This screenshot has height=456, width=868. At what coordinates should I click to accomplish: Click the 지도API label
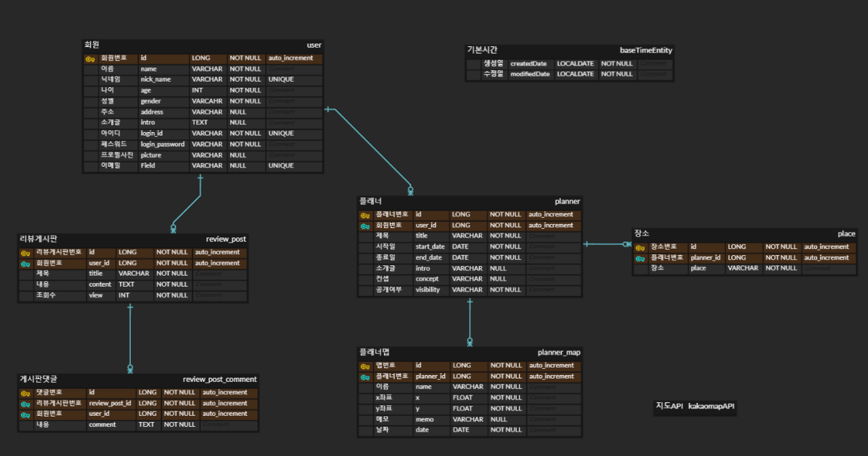click(669, 406)
